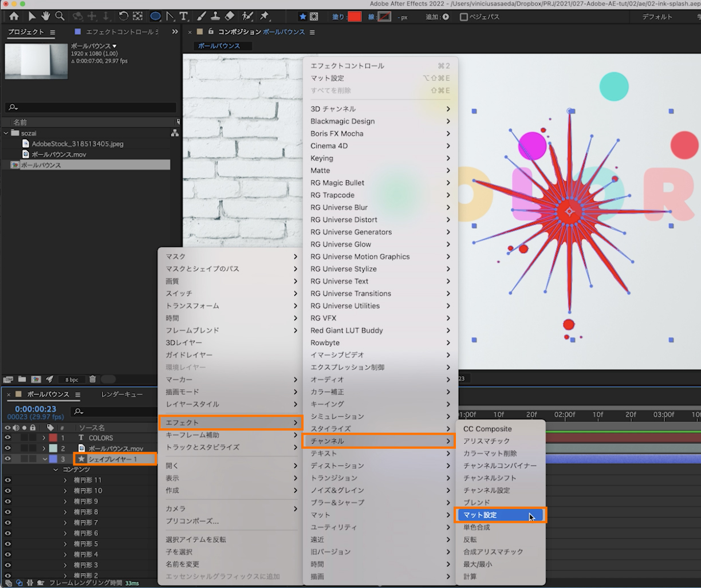The image size is (701, 588).
Task: Click the flowchart icon in Project column header
Action: tap(175, 133)
